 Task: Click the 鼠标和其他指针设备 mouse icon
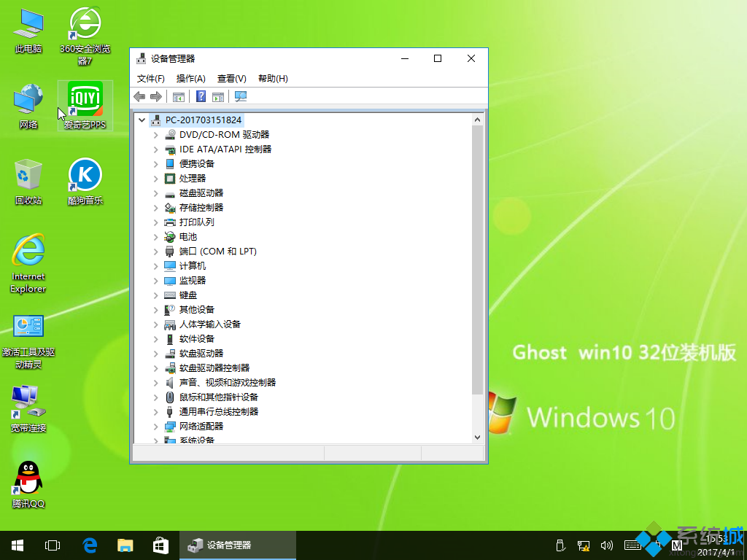pos(170,397)
